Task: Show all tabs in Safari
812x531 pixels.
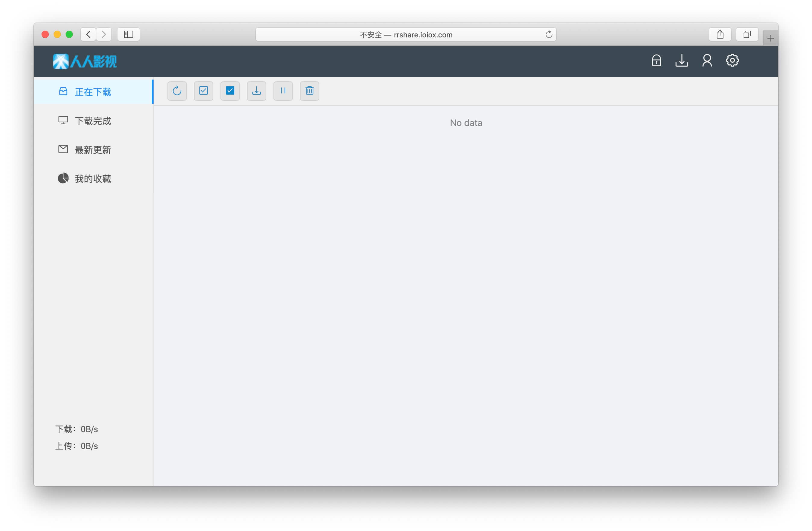Action: click(x=747, y=34)
